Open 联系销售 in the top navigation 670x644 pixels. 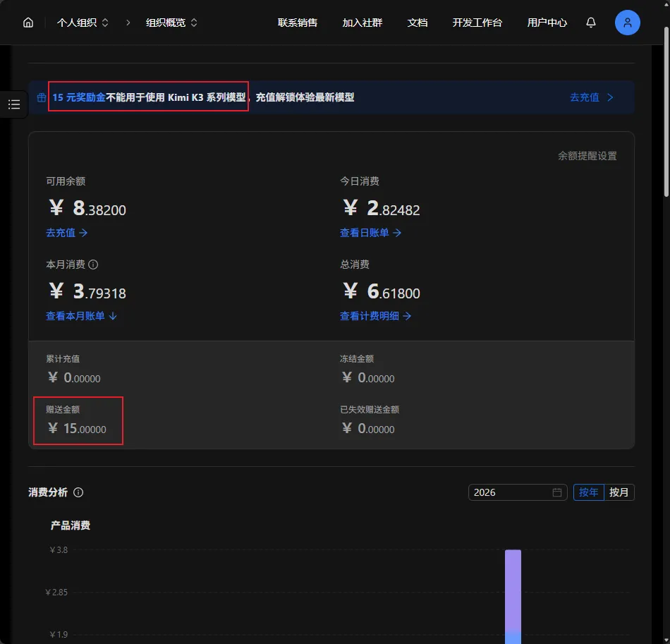[x=298, y=23]
